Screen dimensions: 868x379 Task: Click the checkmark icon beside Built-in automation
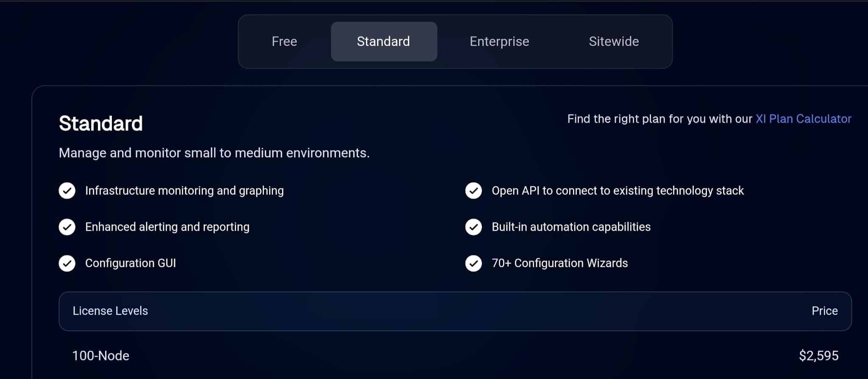click(x=473, y=227)
